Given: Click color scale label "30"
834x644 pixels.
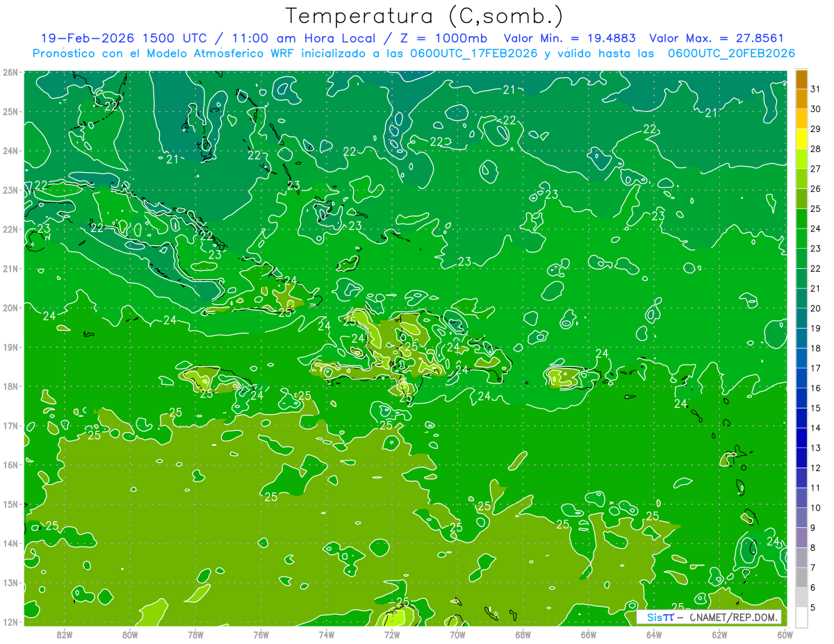Looking at the screenshot, I should click(816, 108).
